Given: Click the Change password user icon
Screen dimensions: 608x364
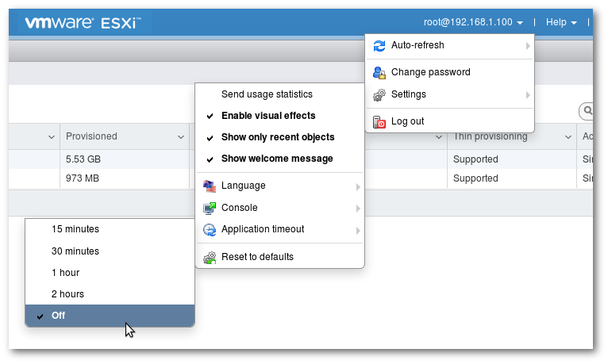Looking at the screenshot, I should point(379,72).
